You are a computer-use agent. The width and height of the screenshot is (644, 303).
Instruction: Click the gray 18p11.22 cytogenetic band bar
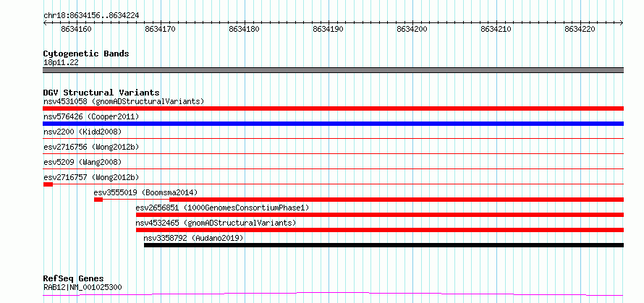point(333,70)
